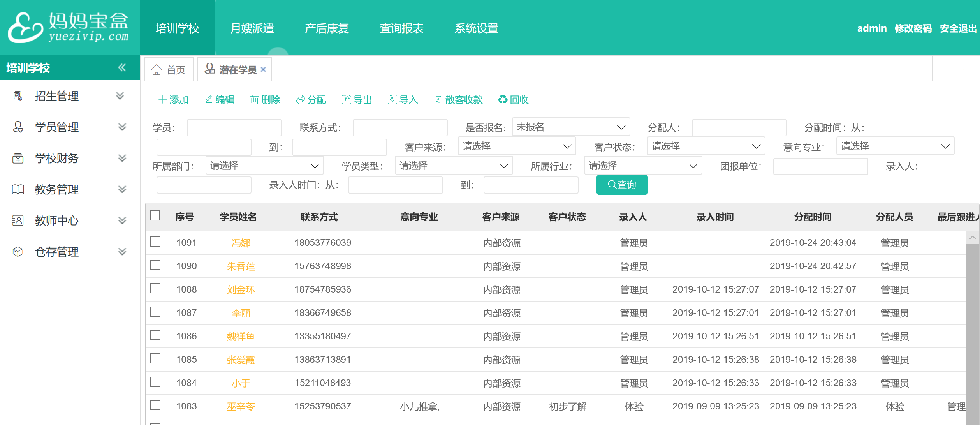Image resolution: width=980 pixels, height=425 pixels.
Task: Check the row 1090 朱香莲 checkbox
Action: [x=155, y=265]
